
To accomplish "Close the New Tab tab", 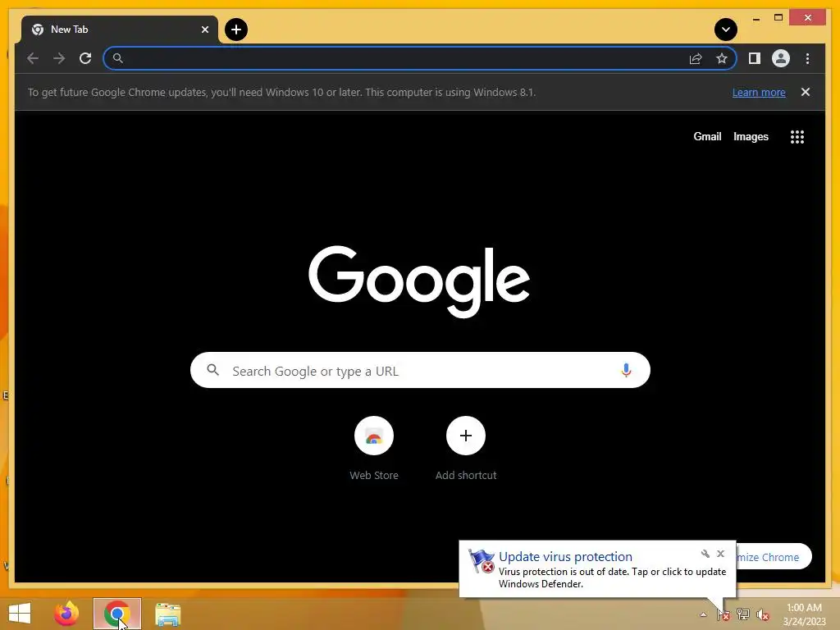I will [x=204, y=30].
